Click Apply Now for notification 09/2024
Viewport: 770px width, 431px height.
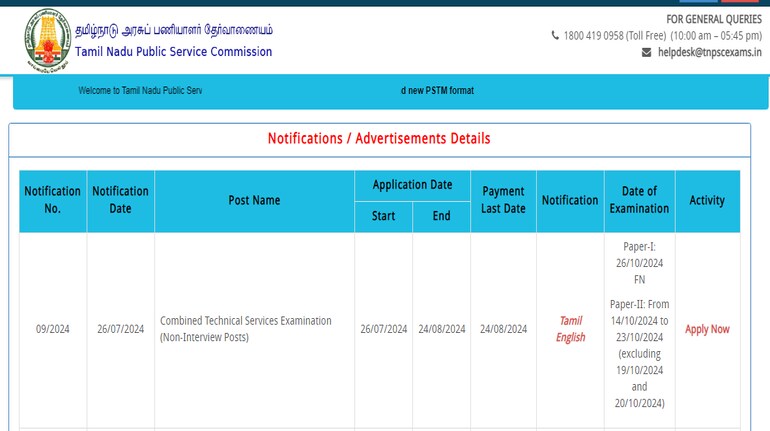(x=707, y=329)
